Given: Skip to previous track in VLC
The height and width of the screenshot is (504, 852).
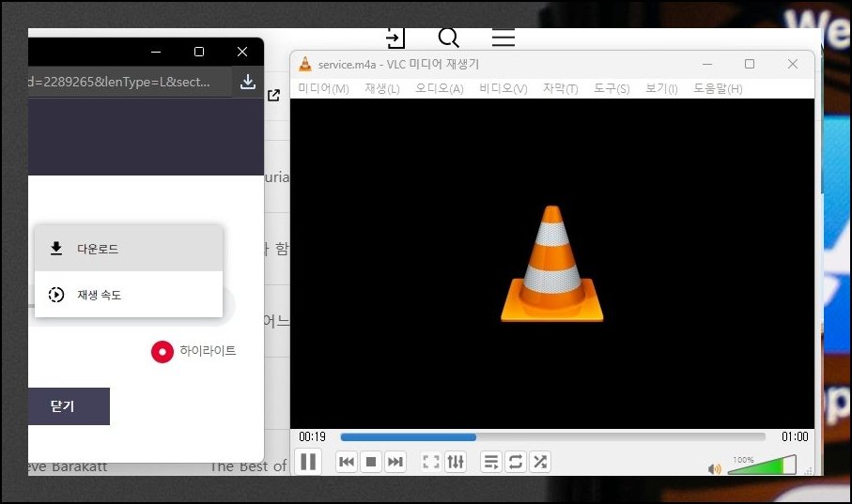Looking at the screenshot, I should pyautogui.click(x=347, y=462).
